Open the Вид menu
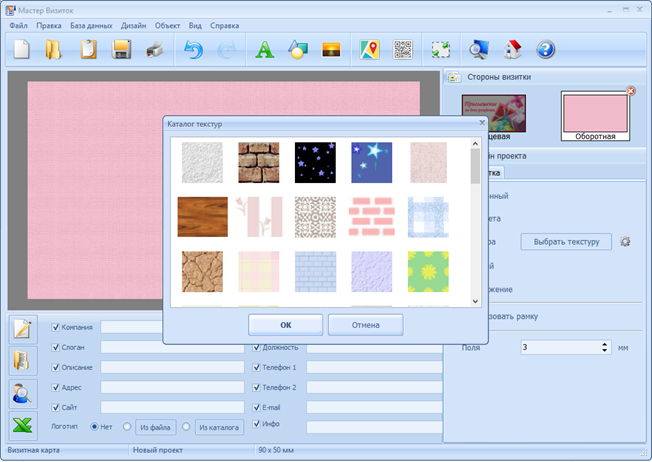 [x=195, y=26]
